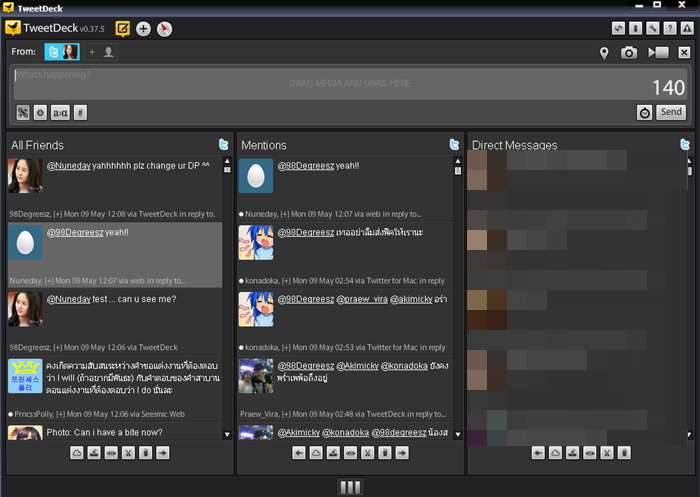This screenshot has height=497, width=700.
Task: Click the translate a>α button
Action: click(x=60, y=113)
